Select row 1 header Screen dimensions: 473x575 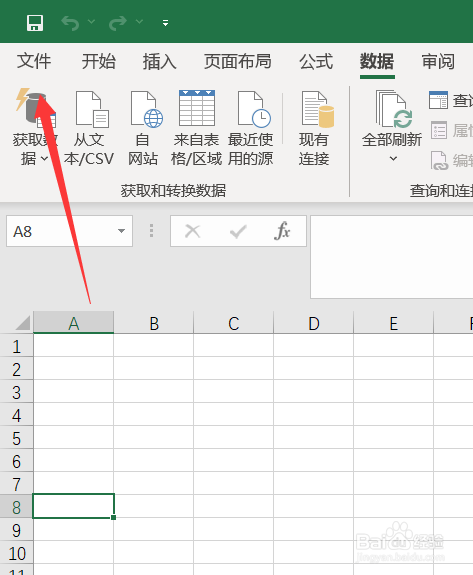pos(16,346)
